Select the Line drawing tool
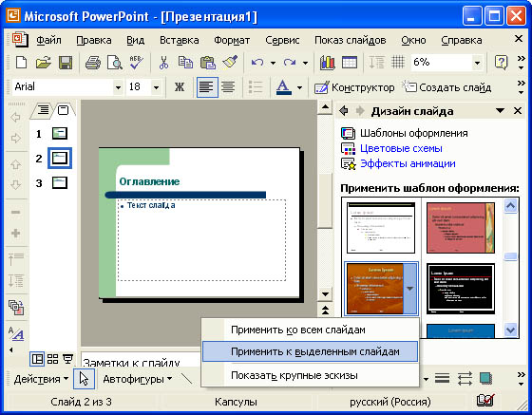The image size is (532, 415). tap(186, 379)
